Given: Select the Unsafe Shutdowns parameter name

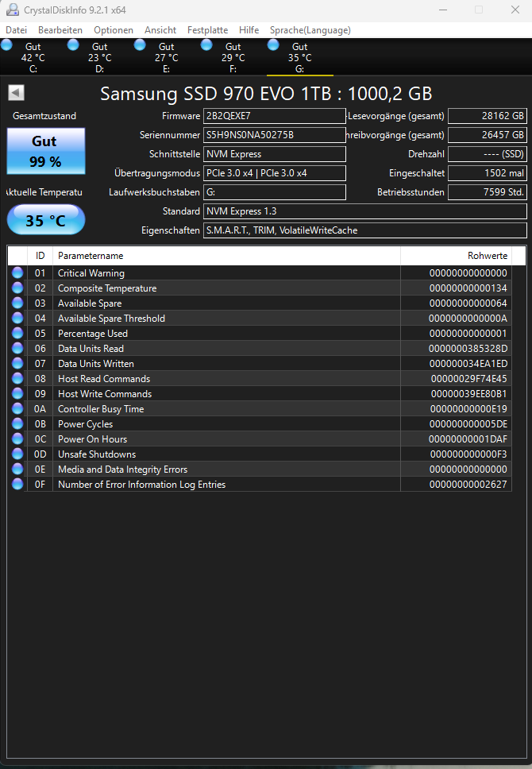Looking at the screenshot, I should [97, 454].
